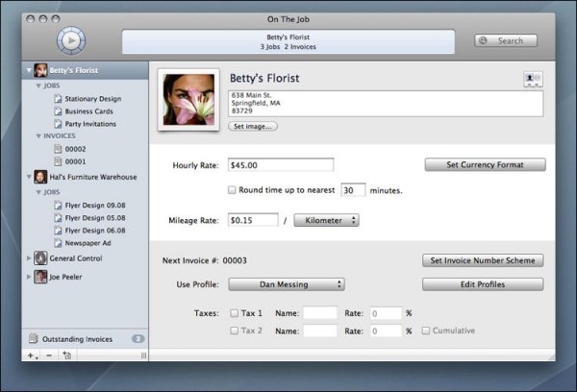The height and width of the screenshot is (392, 577).
Task: Click the invoice 00001 page icon
Action: pyautogui.click(x=58, y=161)
